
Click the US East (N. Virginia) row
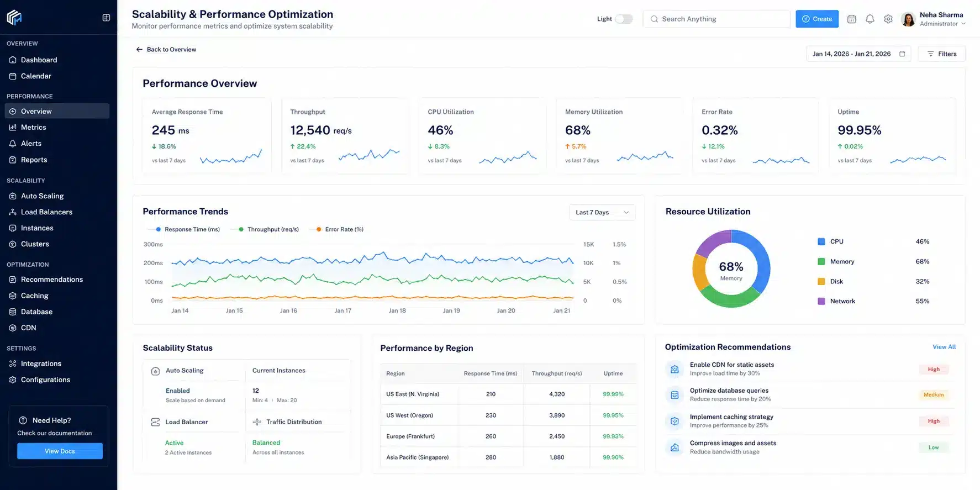click(x=508, y=394)
